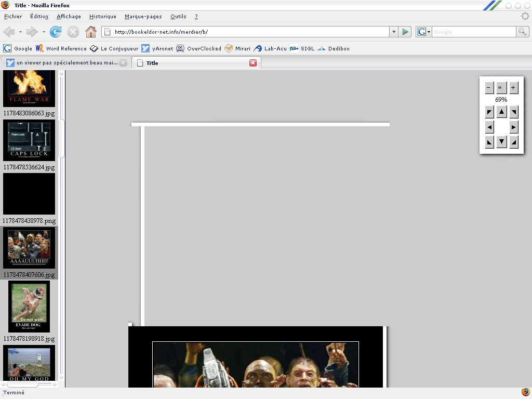Reload the page with the refresh icon
The height and width of the screenshot is (399, 532).
pos(56,32)
